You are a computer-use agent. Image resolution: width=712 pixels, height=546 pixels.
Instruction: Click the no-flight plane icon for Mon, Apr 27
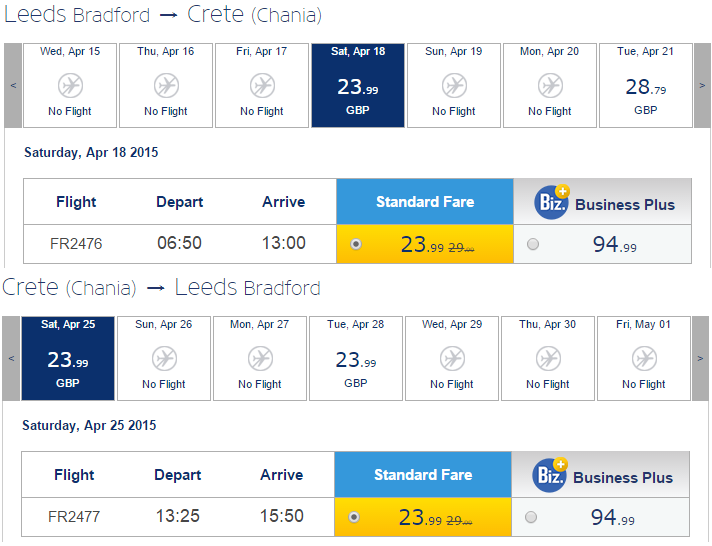coord(260,358)
